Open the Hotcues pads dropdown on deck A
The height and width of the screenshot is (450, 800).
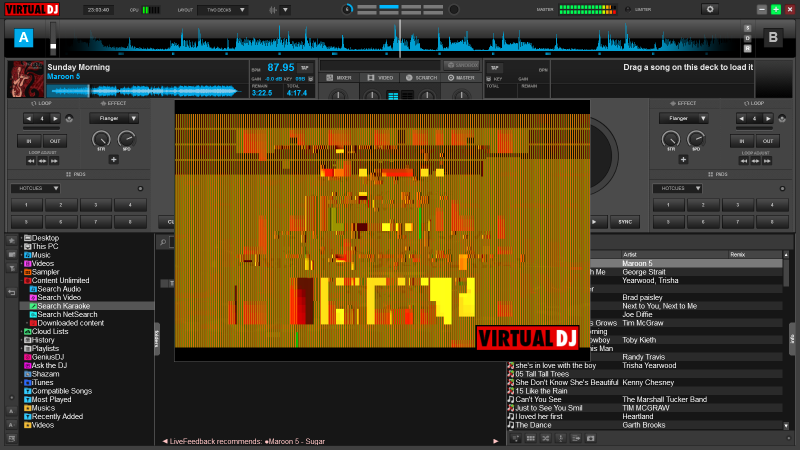click(35, 188)
